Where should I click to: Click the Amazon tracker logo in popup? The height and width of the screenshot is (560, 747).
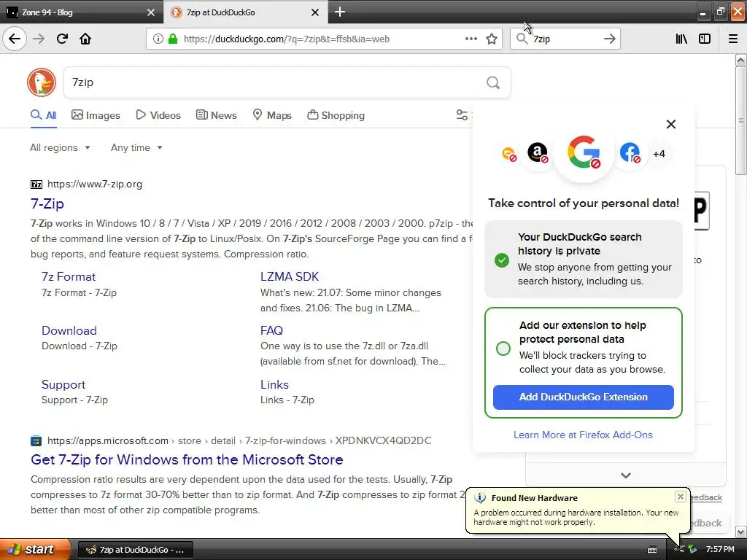[x=538, y=153]
